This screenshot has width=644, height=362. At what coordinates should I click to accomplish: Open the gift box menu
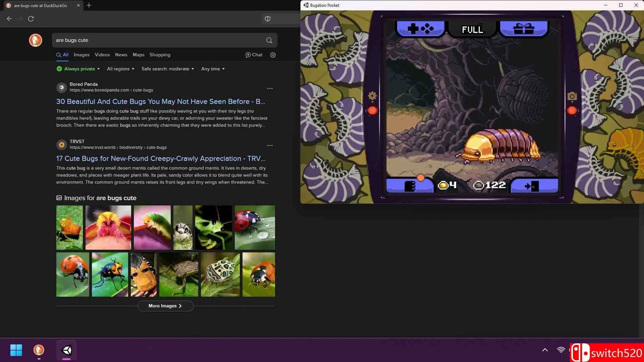point(523,29)
